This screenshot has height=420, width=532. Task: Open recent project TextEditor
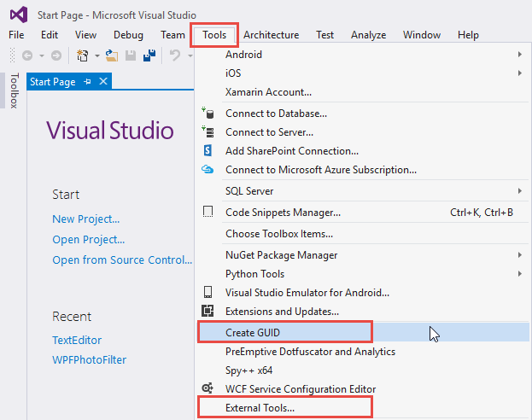[x=77, y=340]
